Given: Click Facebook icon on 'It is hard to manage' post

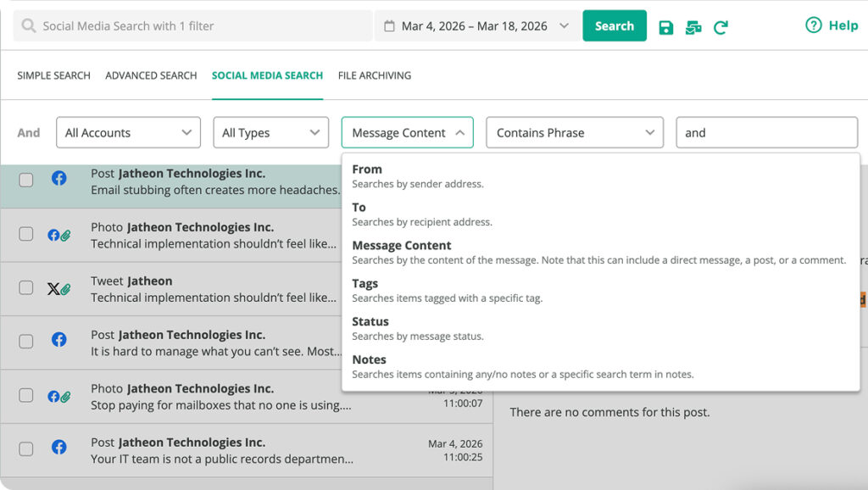Looking at the screenshot, I should point(59,339).
